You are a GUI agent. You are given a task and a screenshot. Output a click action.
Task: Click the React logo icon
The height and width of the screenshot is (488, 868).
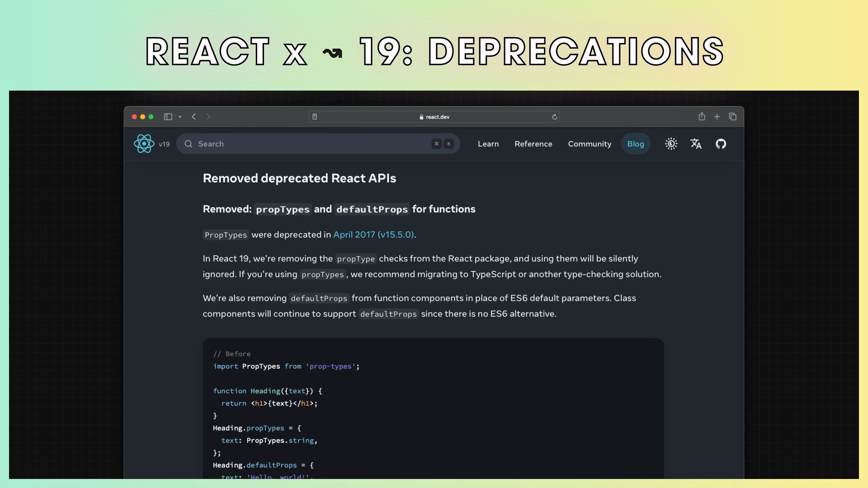(144, 144)
